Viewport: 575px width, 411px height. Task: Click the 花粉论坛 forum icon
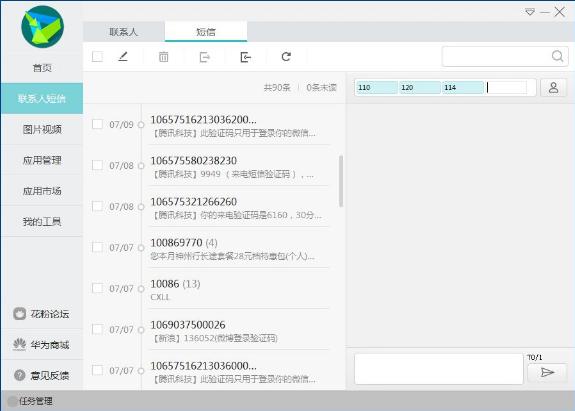click(19, 314)
